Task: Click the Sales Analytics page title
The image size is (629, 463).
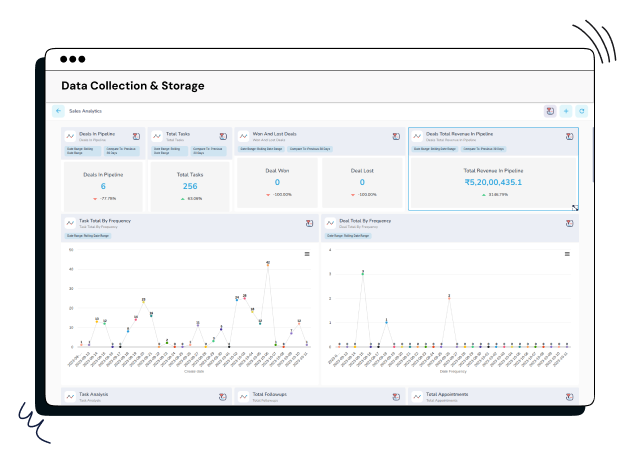Action: coord(85,111)
